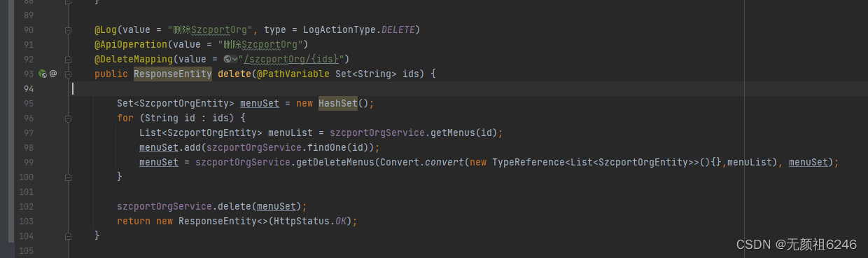This screenshot has width=868, height=258.
Task: Click the 'for' keyword on line 96
Action: 125,118
